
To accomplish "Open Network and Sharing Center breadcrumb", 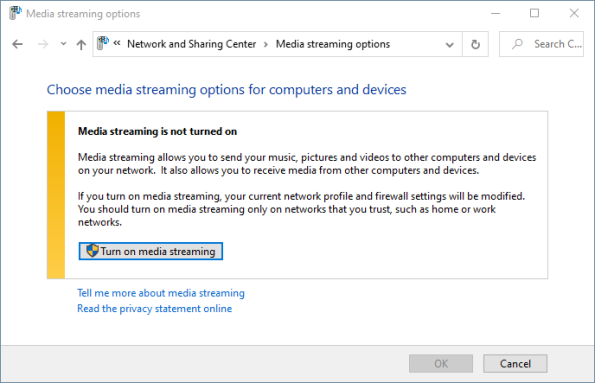I will tap(192, 44).
